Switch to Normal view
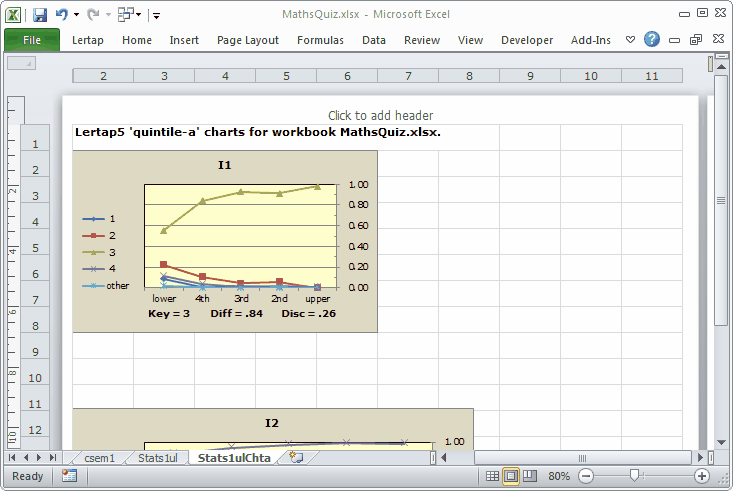Viewport: 733px width, 491px height. [492, 476]
